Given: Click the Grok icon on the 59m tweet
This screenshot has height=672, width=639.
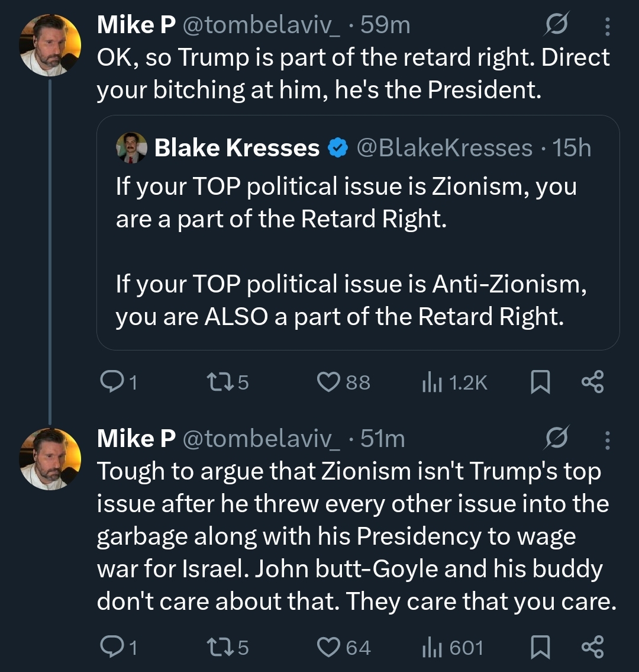Looking at the screenshot, I should 557,25.
